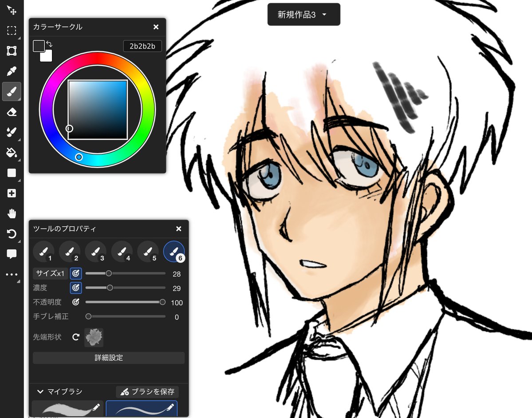Viewport: 532px width, 418px height.
Task: Select the highlighted second saved brush preview
Action: [x=142, y=409]
